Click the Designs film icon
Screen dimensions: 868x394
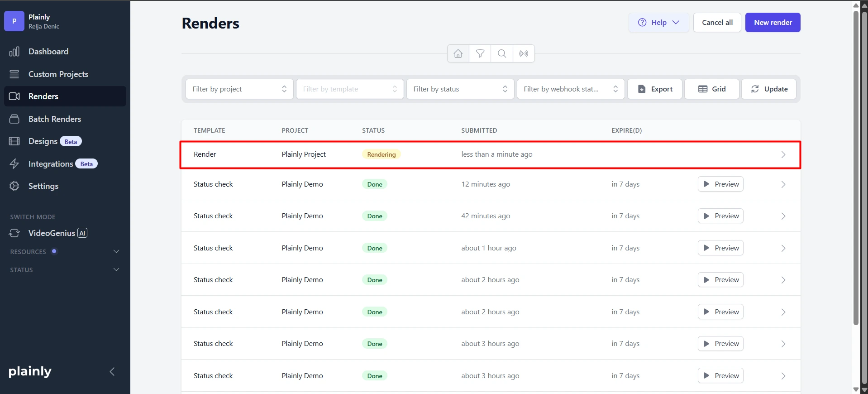pyautogui.click(x=14, y=141)
